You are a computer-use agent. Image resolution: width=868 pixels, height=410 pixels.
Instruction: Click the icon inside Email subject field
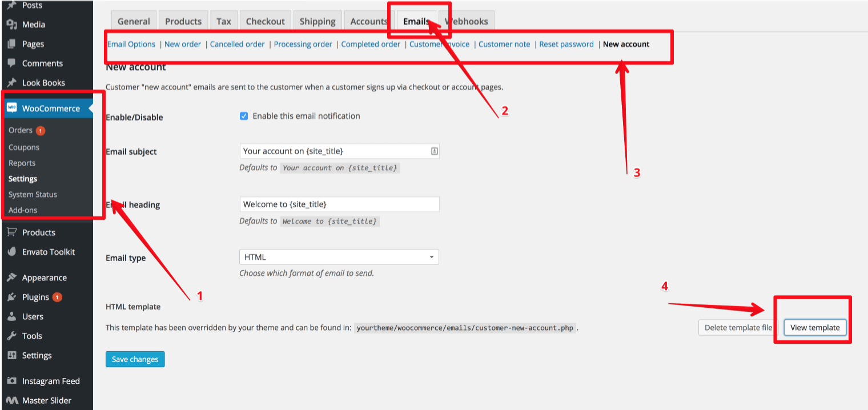pos(434,151)
